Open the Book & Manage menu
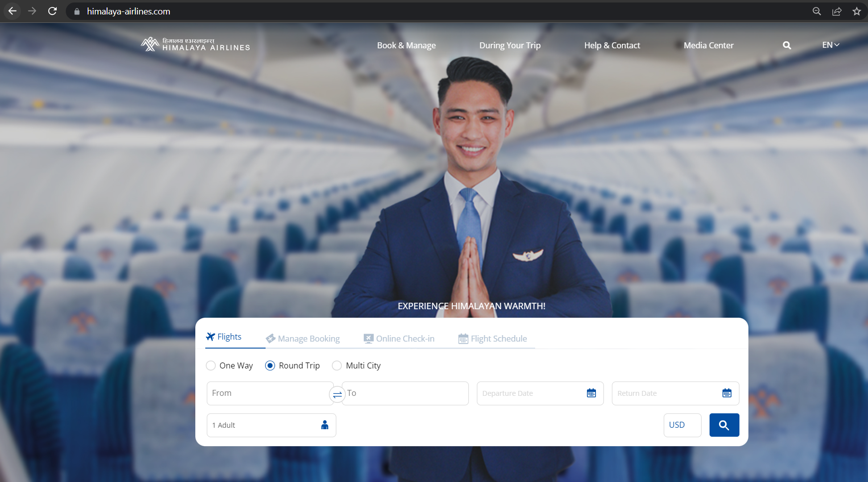 pos(406,45)
